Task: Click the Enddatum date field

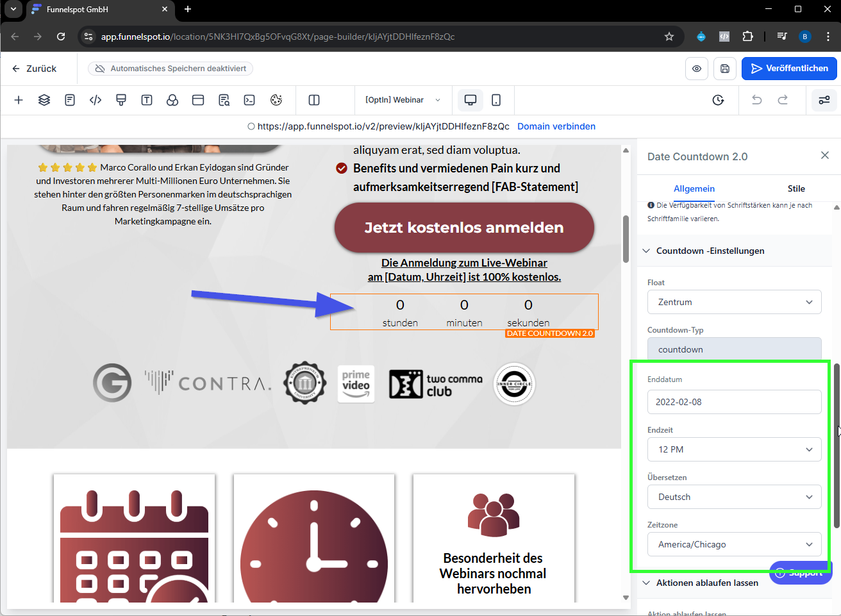Action: coord(735,402)
